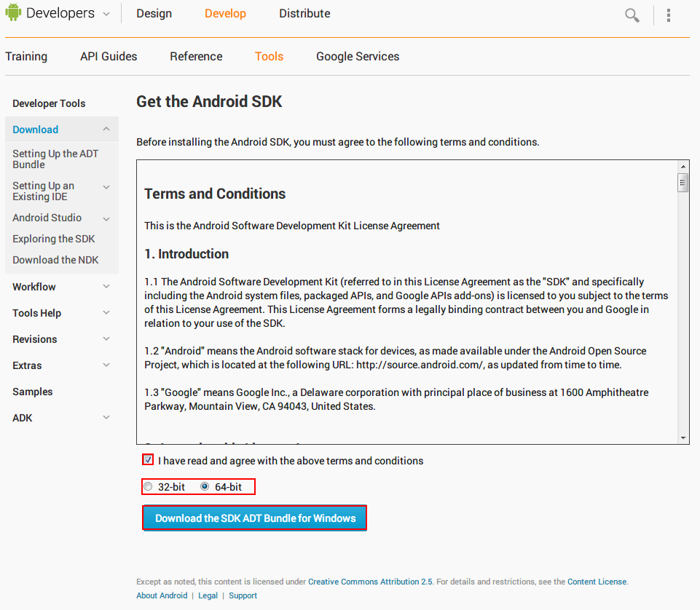Click Download the SDK ADT Bundle button
This screenshot has height=610, width=700.
tap(255, 518)
